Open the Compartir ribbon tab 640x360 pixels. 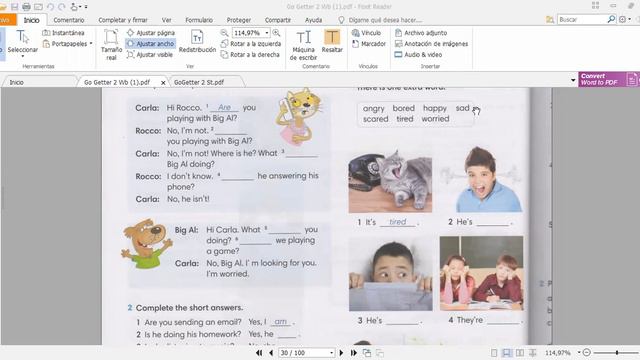click(278, 20)
